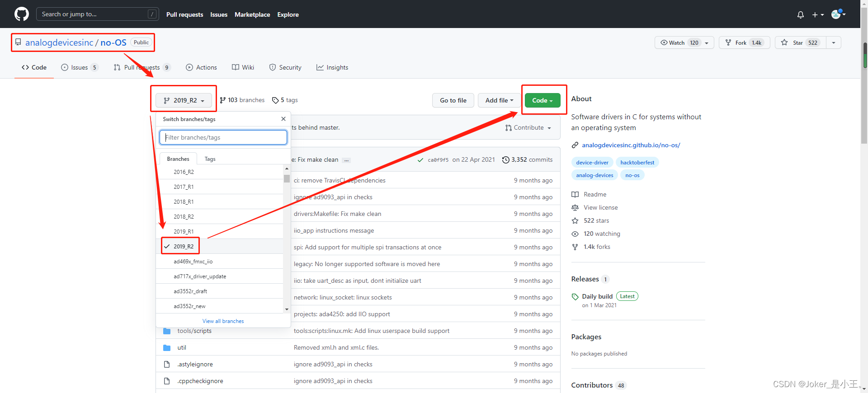Click the Readme book icon

coord(575,194)
